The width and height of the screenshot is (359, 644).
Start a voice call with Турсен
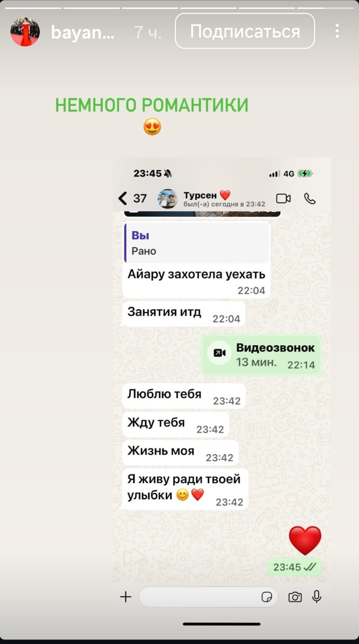point(310,198)
